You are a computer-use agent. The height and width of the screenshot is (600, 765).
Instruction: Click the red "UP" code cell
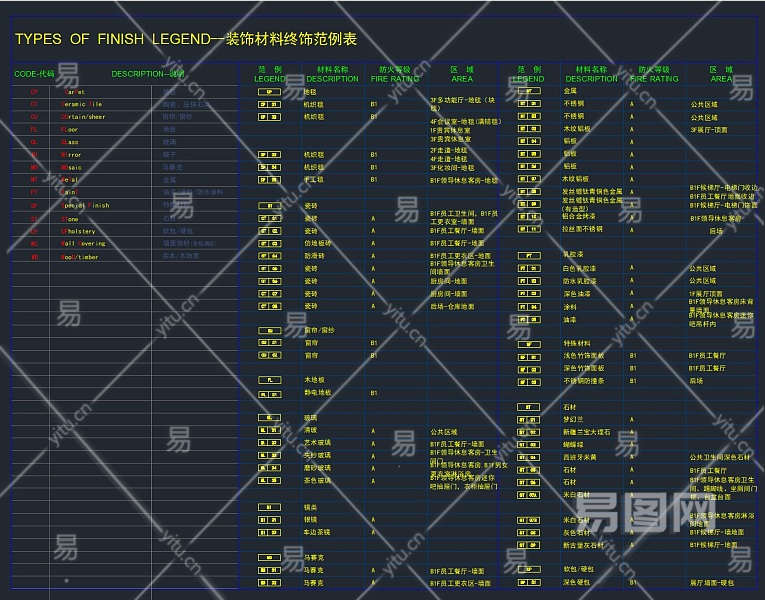[x=34, y=231]
